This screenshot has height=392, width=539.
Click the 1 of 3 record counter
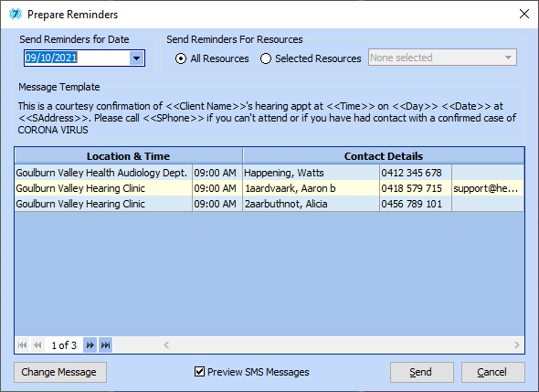pos(64,345)
